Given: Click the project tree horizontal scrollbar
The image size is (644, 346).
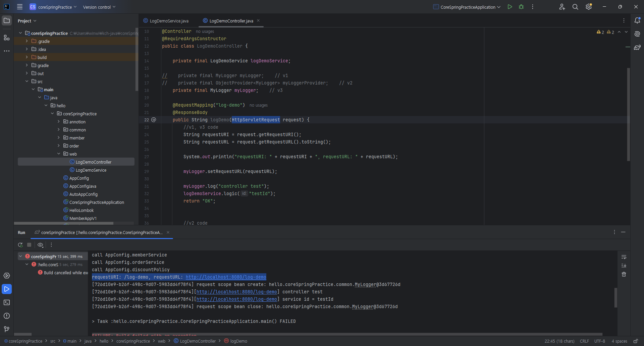Looking at the screenshot, I should point(64,223).
